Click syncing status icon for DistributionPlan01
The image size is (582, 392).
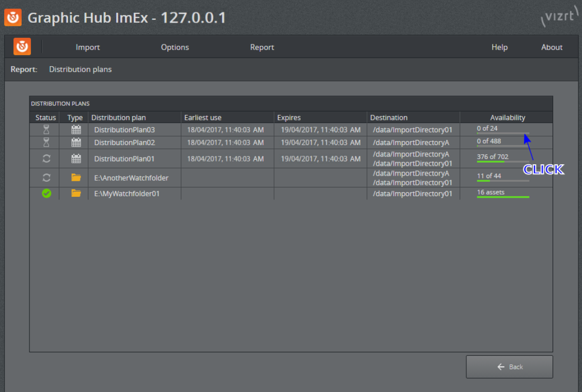46,159
